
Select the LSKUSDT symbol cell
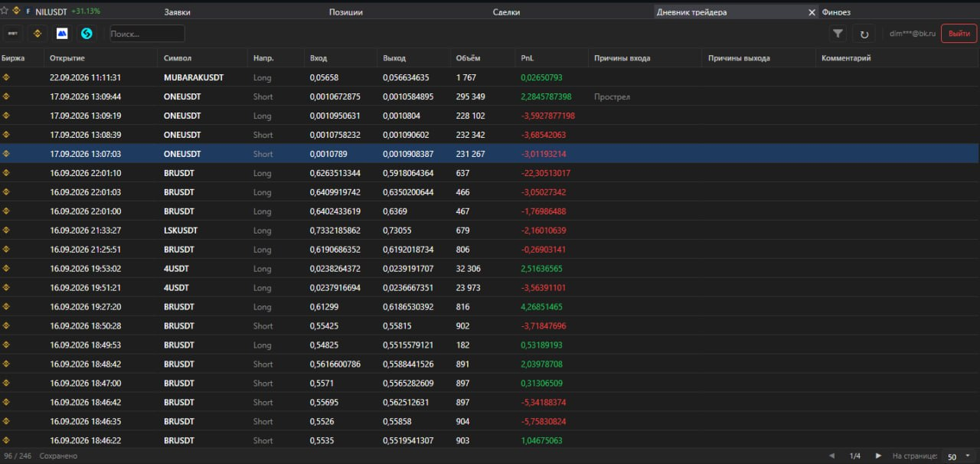(181, 230)
